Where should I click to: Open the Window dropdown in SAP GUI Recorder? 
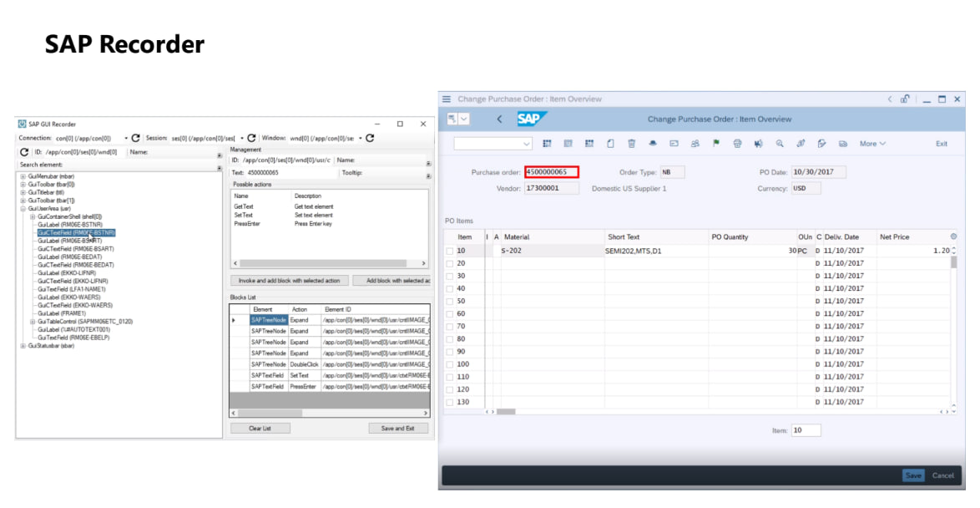click(361, 138)
